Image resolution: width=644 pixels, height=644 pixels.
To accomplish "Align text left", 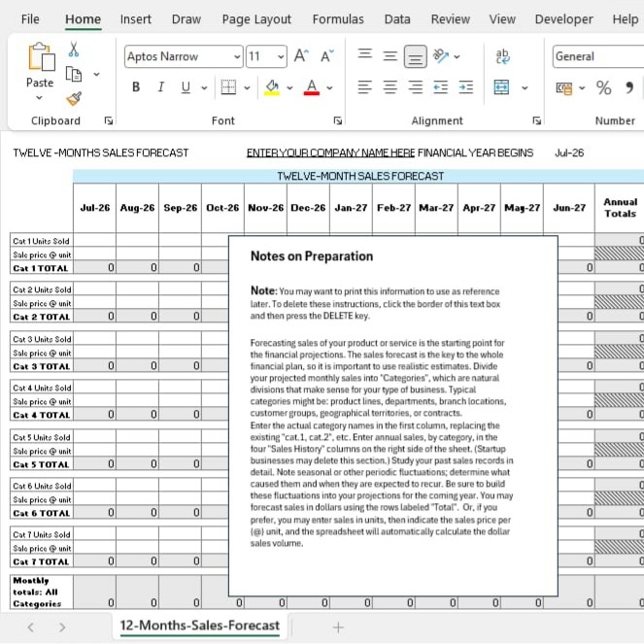I will [364, 87].
